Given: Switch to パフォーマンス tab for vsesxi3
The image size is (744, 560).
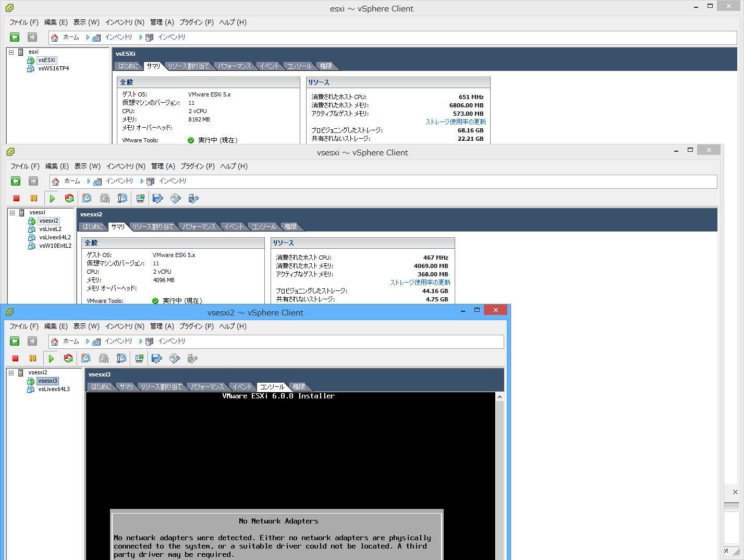Looking at the screenshot, I should (208, 387).
